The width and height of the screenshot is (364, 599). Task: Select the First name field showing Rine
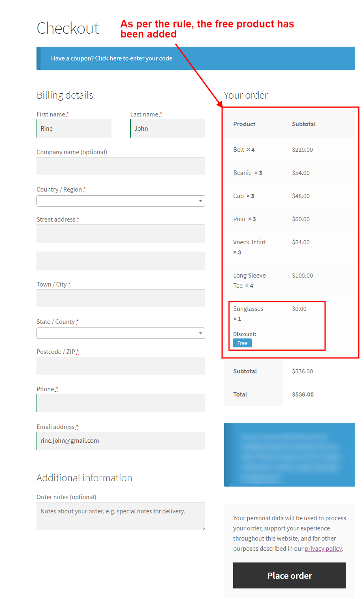pyautogui.click(x=74, y=128)
